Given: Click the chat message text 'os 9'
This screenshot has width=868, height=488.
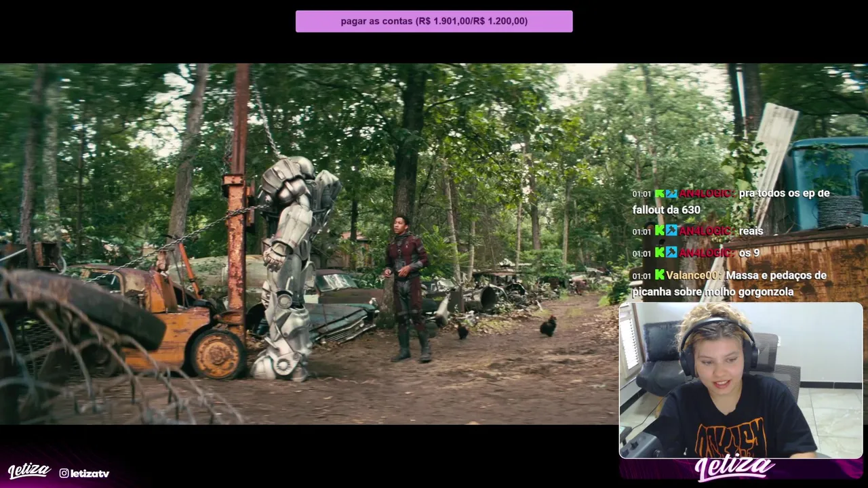Looking at the screenshot, I should tap(749, 253).
